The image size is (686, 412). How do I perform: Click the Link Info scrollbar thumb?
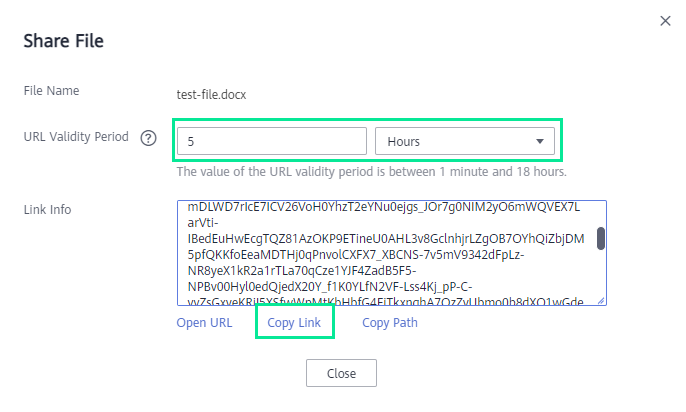pos(600,238)
